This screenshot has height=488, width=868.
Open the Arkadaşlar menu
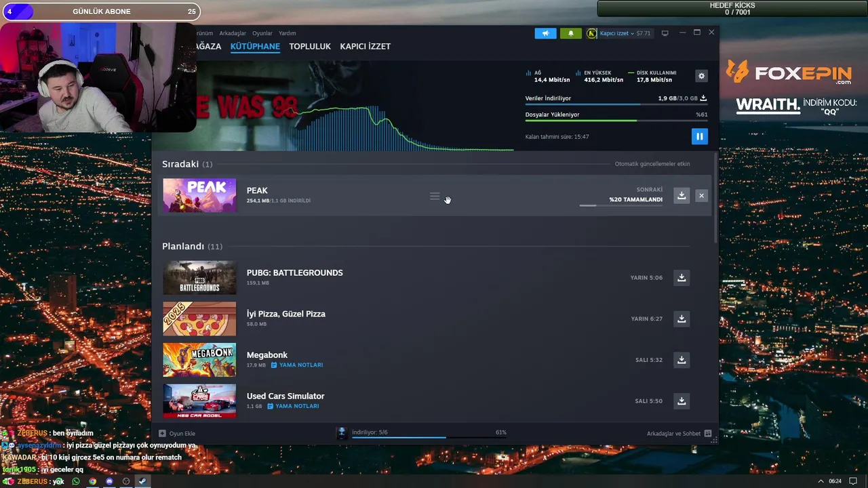tap(233, 33)
